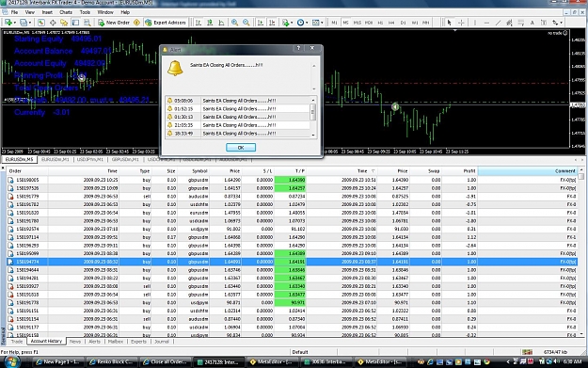Toggle Chart Shift on the chart
588x368 pixels.
pos(272,23)
